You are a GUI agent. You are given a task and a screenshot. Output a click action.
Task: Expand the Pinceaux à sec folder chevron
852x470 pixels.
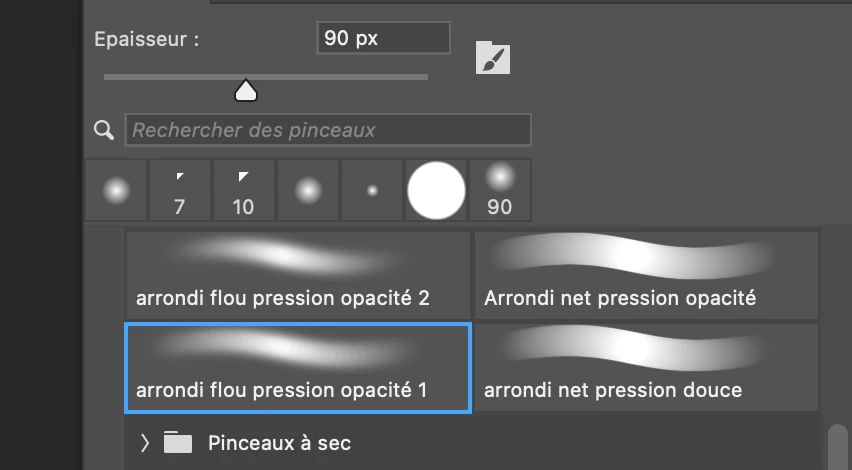coord(145,443)
